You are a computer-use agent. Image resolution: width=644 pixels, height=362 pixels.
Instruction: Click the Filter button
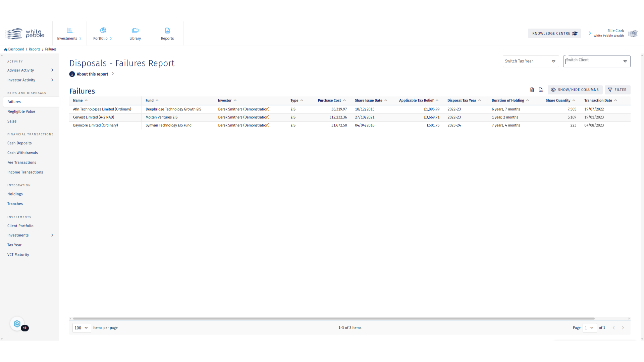click(x=617, y=90)
